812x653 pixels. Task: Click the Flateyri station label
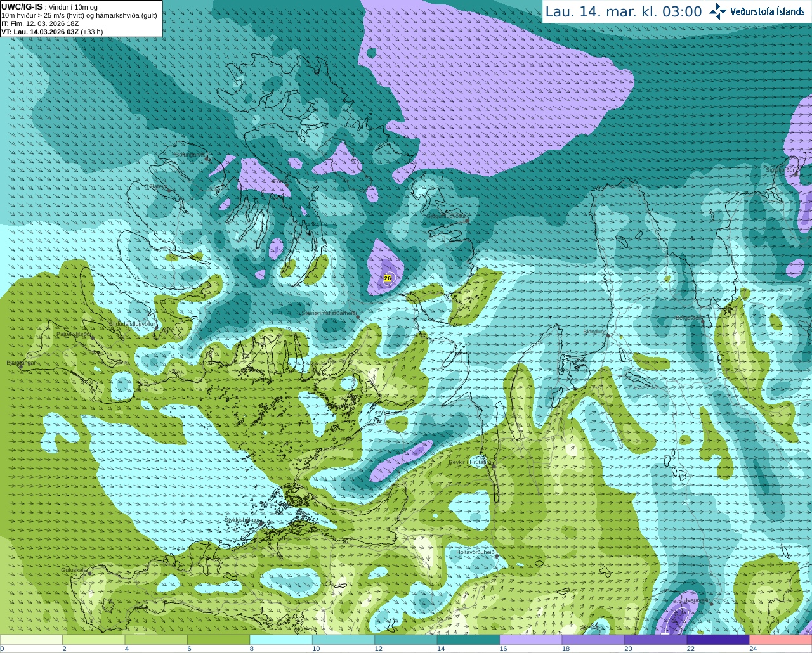158,186
